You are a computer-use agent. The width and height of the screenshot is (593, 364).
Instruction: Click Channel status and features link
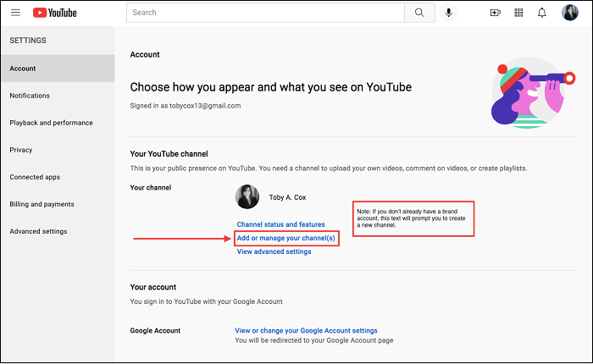pos(280,224)
